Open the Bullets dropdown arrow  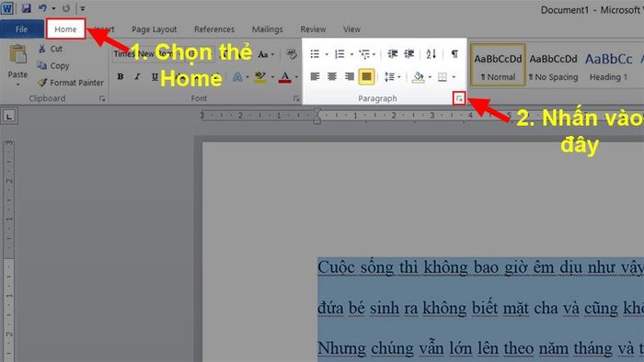coord(327,54)
